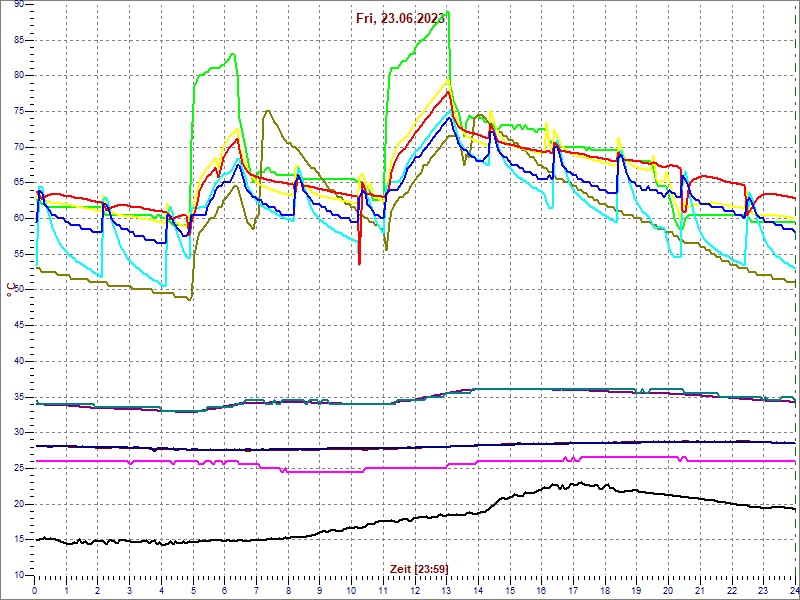Select the 35 label on temperature axis

click(x=19, y=397)
